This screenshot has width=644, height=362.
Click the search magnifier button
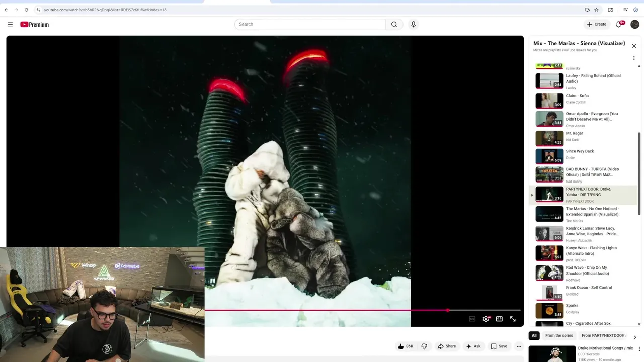(x=394, y=24)
